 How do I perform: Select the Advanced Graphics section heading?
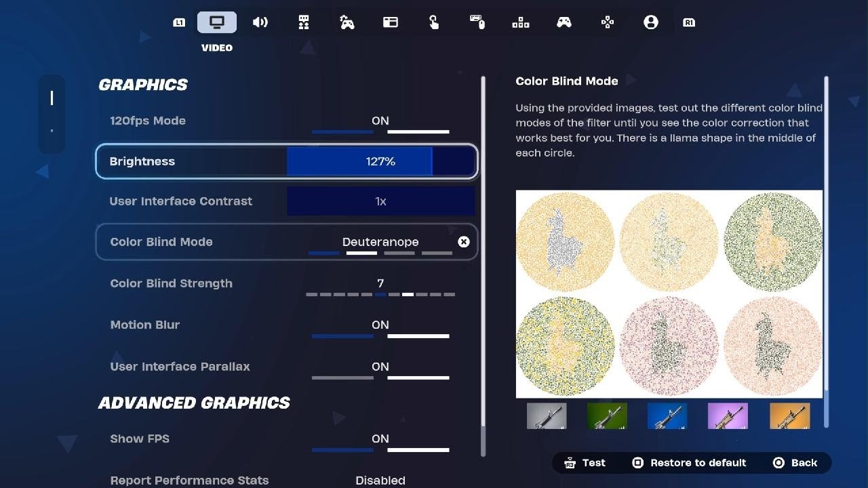click(195, 403)
